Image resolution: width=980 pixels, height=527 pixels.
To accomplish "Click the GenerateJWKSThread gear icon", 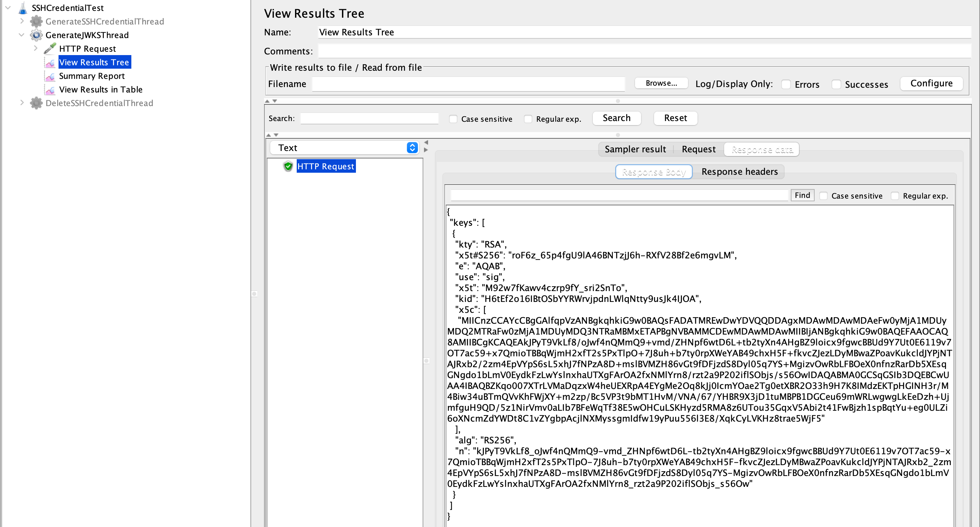I will click(x=36, y=35).
